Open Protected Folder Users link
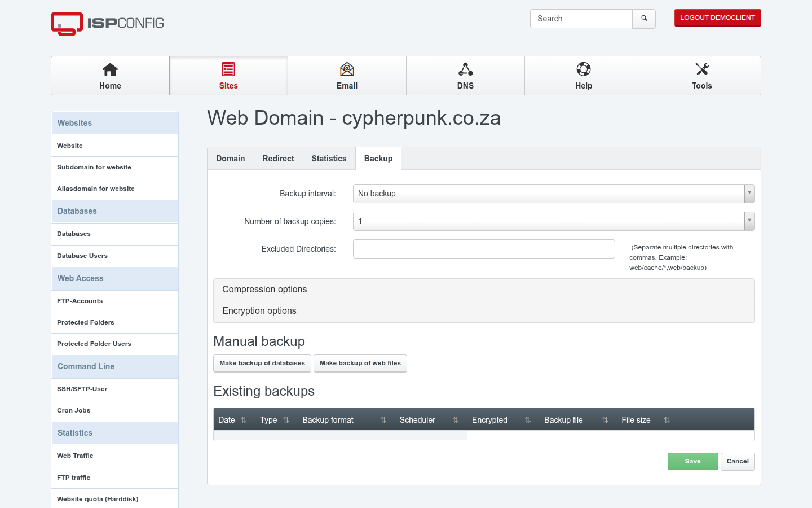This screenshot has width=812, height=508. [115, 344]
